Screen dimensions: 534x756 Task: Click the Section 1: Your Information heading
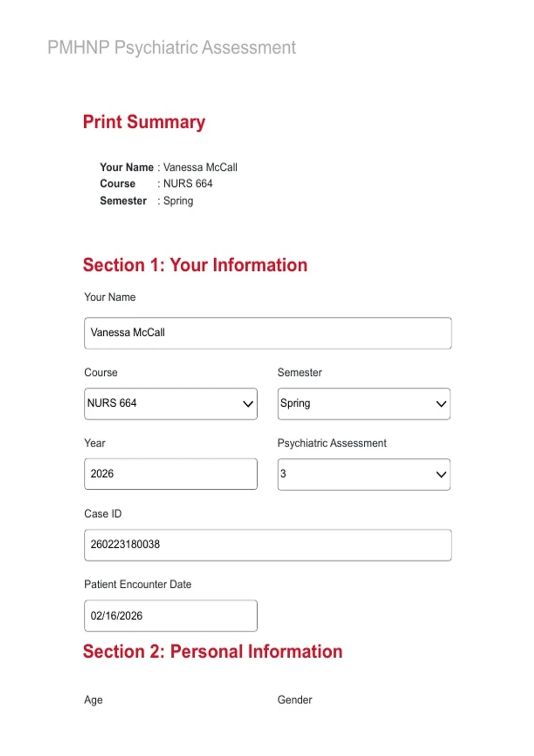click(x=195, y=265)
